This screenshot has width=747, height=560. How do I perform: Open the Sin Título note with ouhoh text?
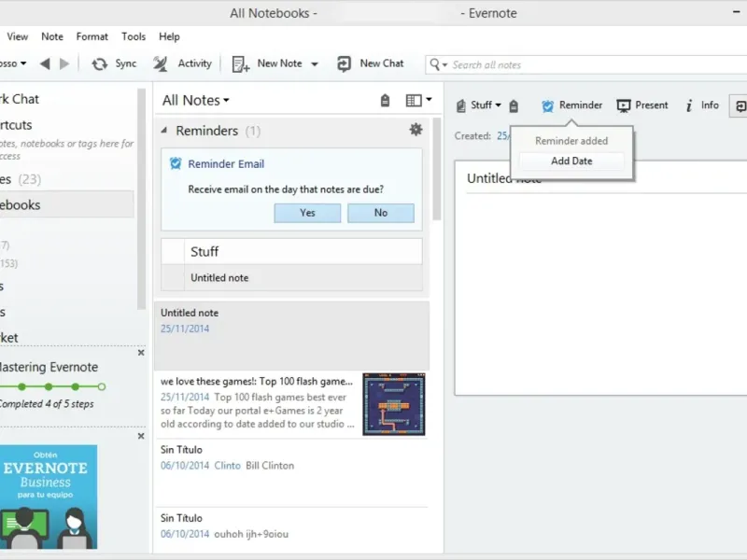point(291,528)
